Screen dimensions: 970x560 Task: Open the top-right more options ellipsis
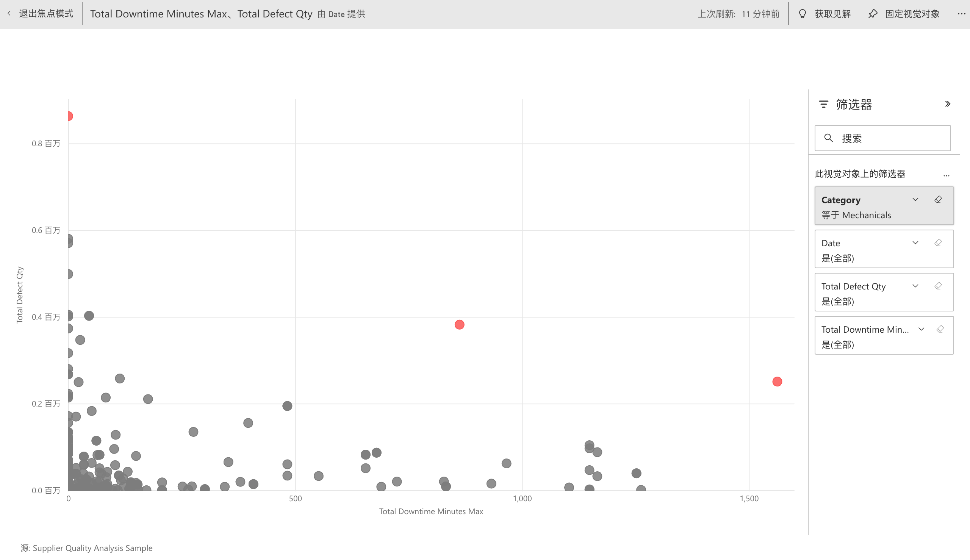point(961,14)
